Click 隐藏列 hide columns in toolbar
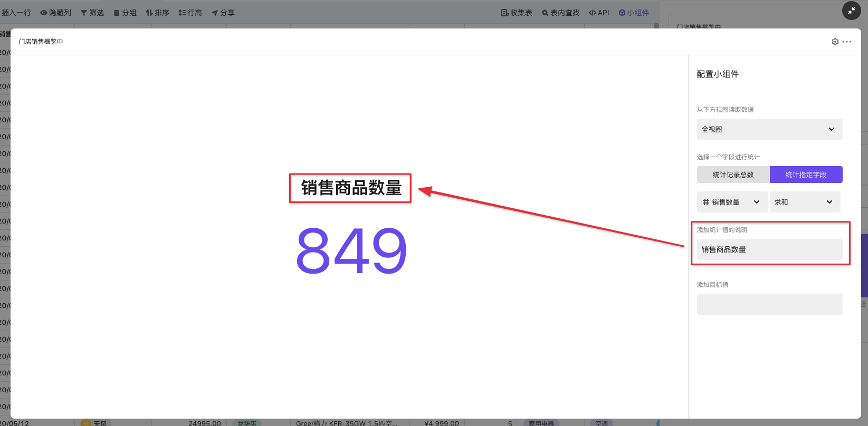This screenshot has height=426, width=868. tap(56, 13)
